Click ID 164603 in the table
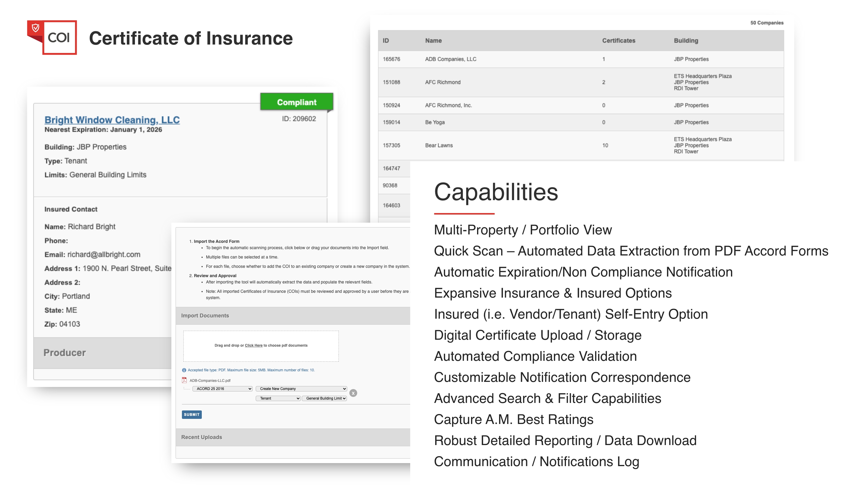The height and width of the screenshot is (495, 868). pos(391,205)
